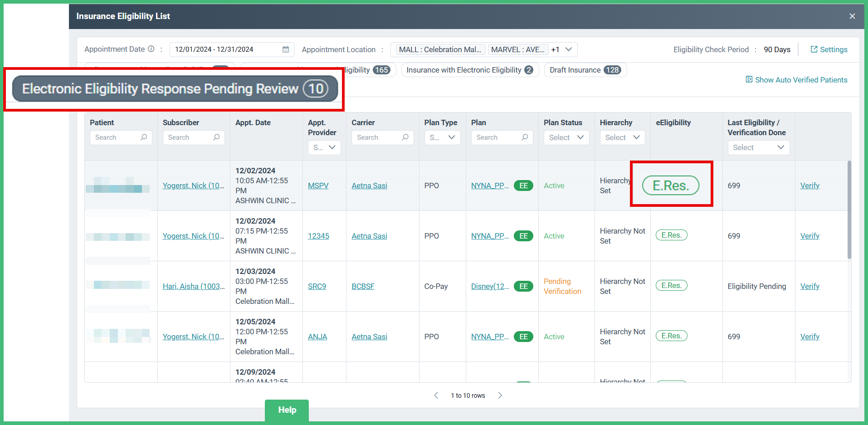Select Electronic Eligibility Response Pending Review tab
Image resolution: width=868 pixels, height=425 pixels.
click(175, 89)
